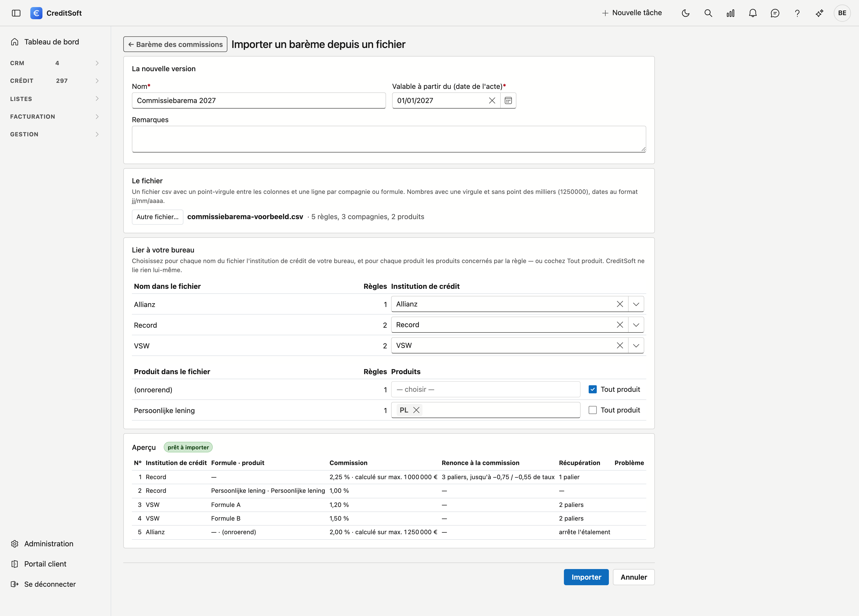Remove the PL product tag
The height and width of the screenshot is (616, 859).
[x=416, y=410]
